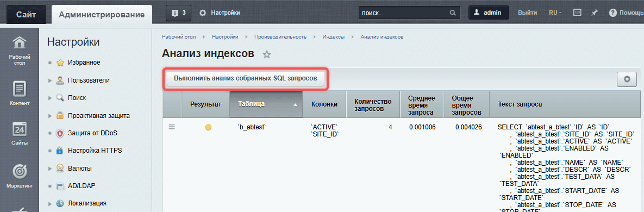This screenshot has width=644, height=212.
Task: Click the Выйти logout link
Action: (x=527, y=13)
